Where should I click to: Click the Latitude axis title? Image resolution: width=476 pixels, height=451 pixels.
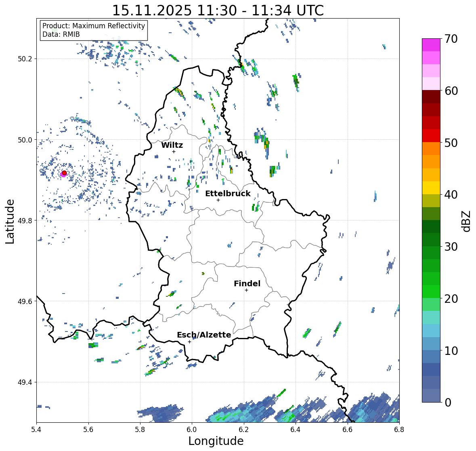pos(10,221)
